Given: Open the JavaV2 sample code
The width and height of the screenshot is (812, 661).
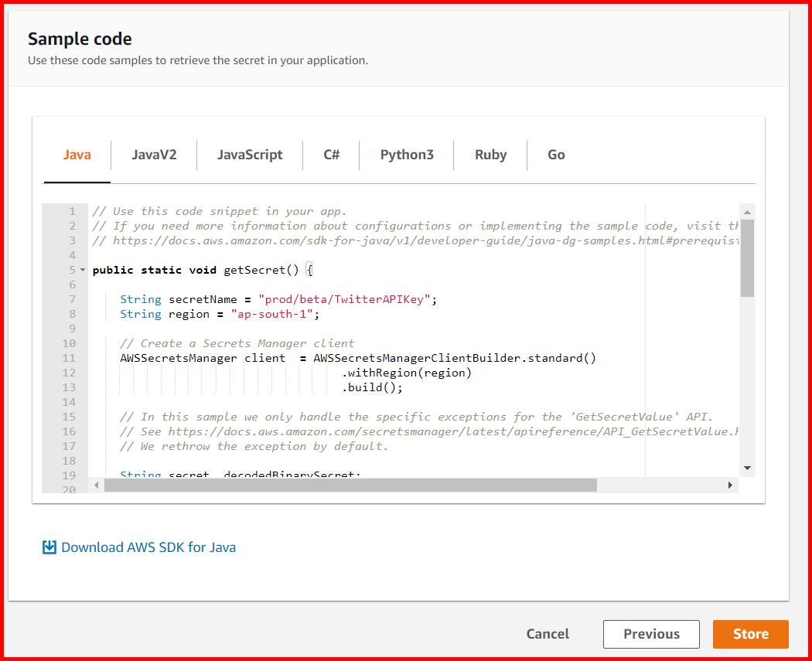Looking at the screenshot, I should (x=155, y=155).
